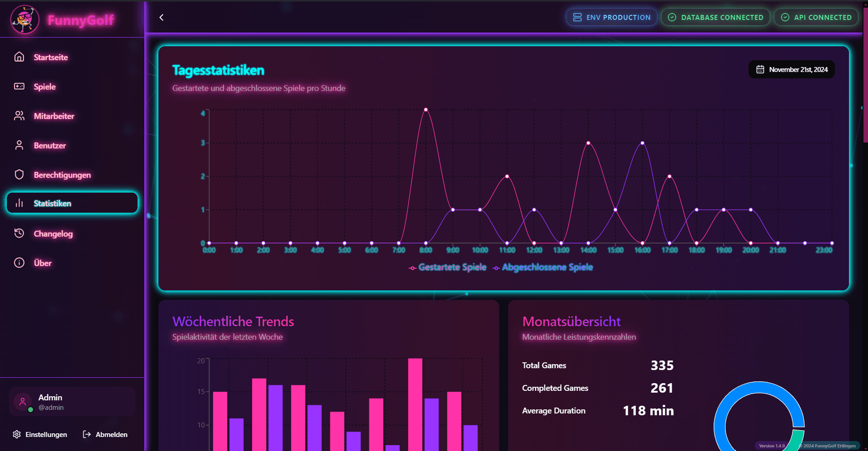Collapse the sidebar with the back chevron

[162, 17]
